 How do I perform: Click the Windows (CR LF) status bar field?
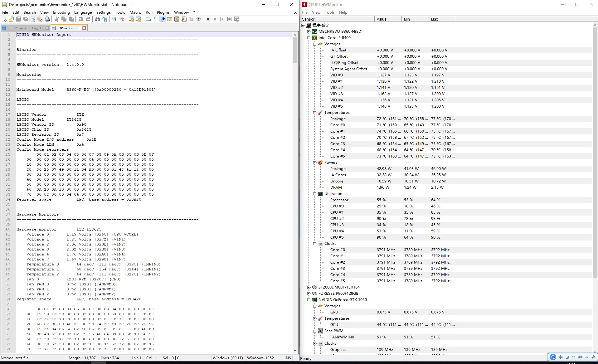point(228,358)
